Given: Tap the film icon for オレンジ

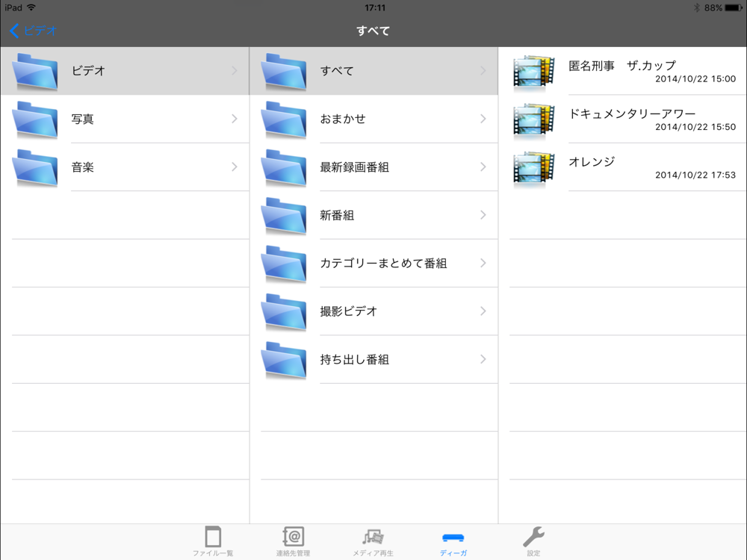Looking at the screenshot, I should point(534,167).
